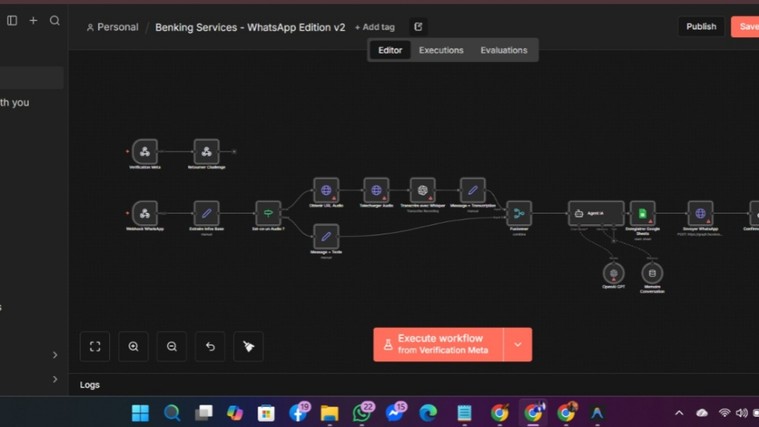
Task: Click the Save button
Action: 745,27
